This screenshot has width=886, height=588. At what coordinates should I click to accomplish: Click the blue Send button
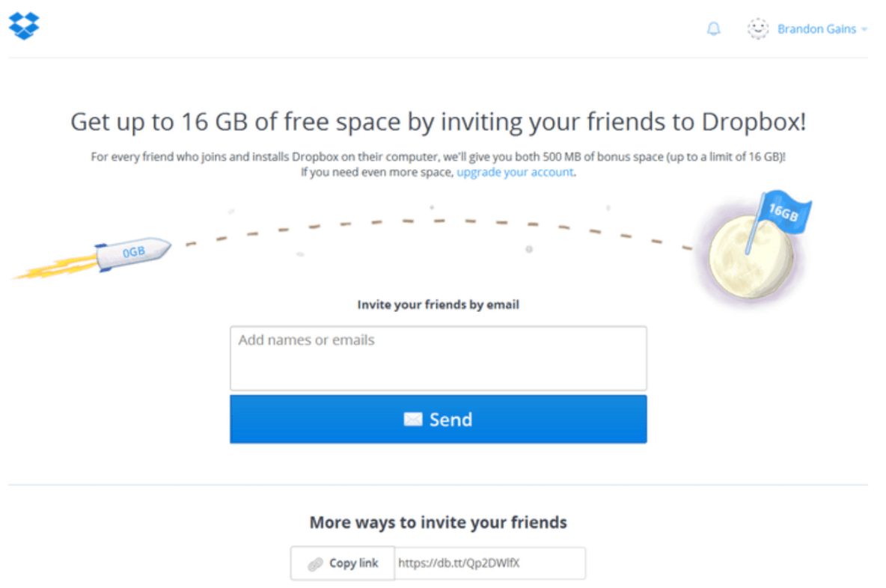(x=438, y=419)
